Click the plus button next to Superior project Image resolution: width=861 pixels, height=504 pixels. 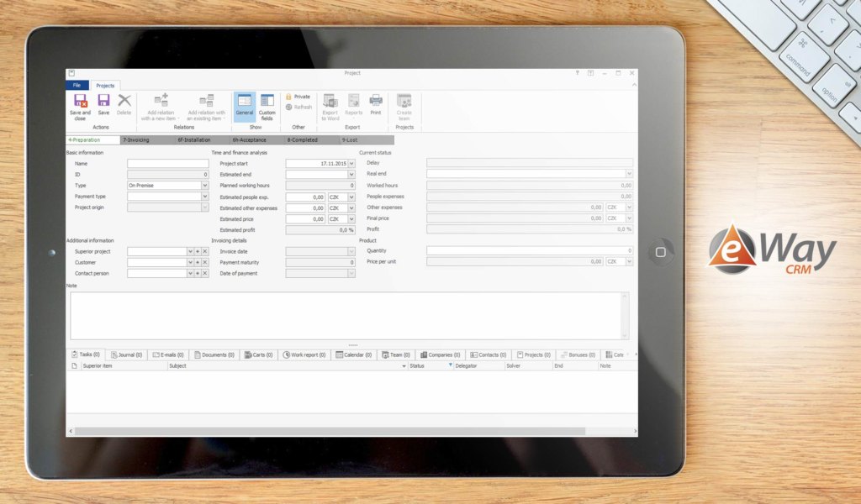198,251
